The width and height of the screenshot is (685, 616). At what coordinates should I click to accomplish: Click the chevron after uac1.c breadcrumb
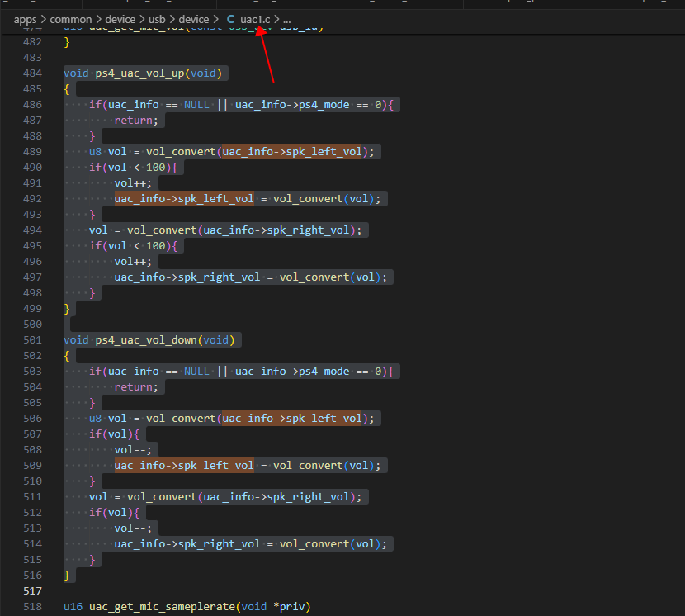tap(276, 20)
